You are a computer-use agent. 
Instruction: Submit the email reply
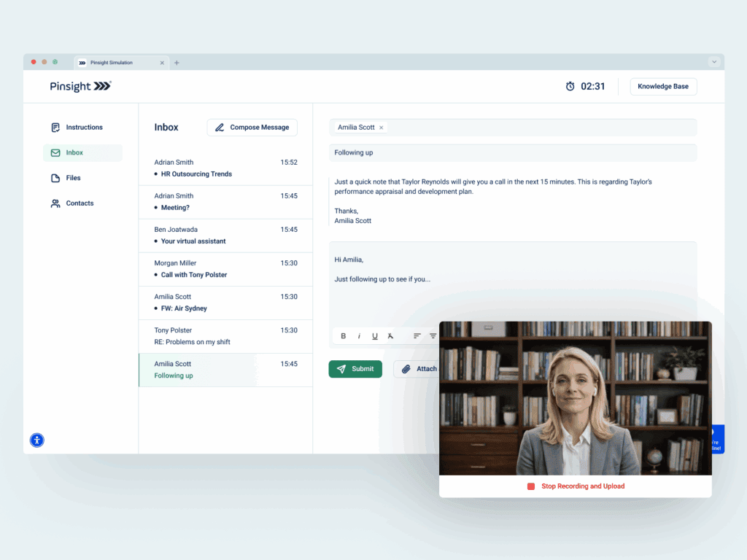point(355,369)
